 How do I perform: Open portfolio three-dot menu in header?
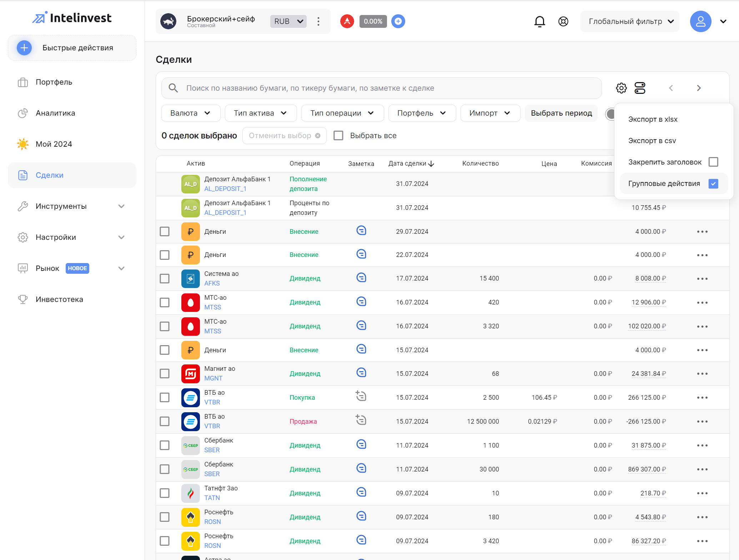coord(318,21)
